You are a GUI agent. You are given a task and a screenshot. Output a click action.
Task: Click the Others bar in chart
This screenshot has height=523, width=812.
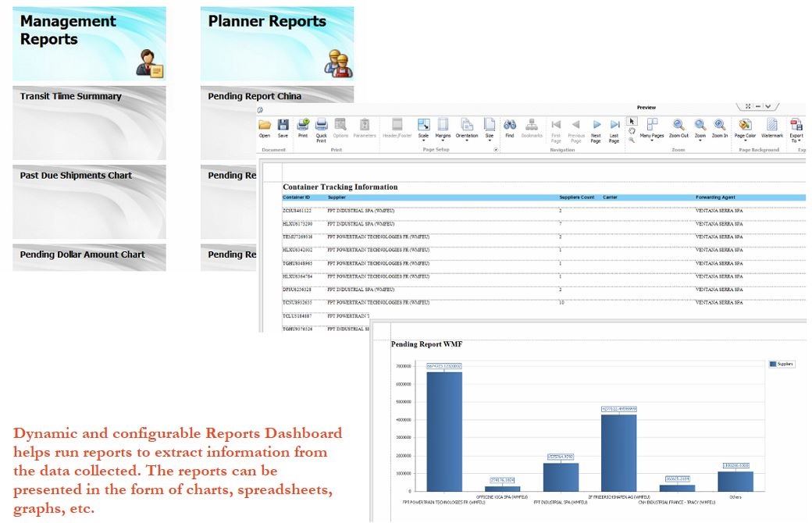click(x=735, y=481)
